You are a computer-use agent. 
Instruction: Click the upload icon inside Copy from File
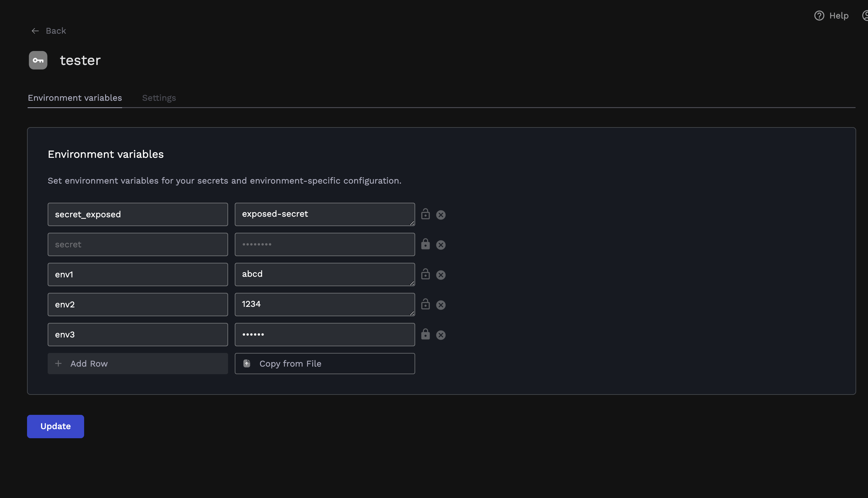246,364
